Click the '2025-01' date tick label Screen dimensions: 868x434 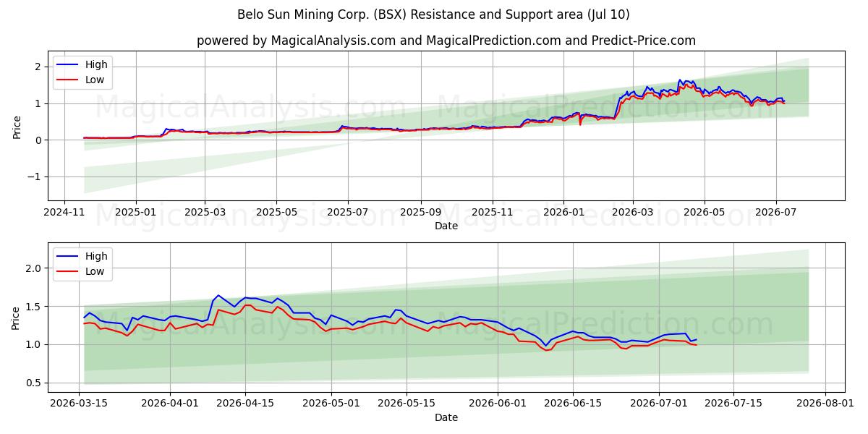(x=136, y=212)
